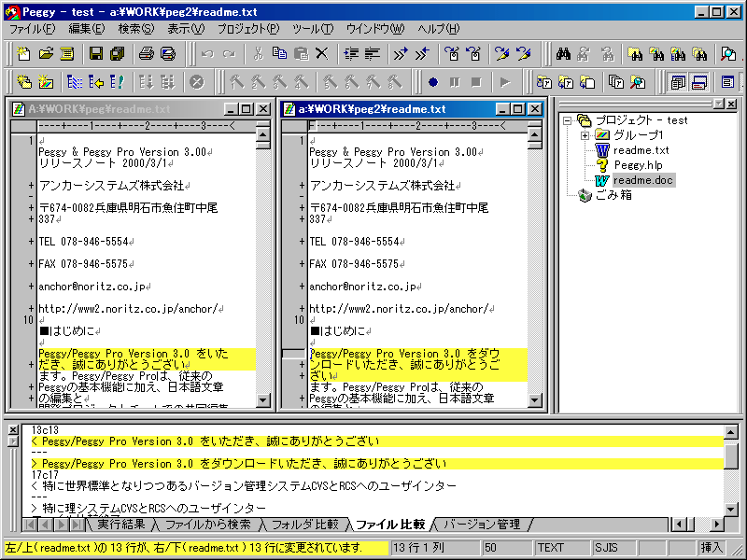The image size is (747, 560).
Task: Click the + marker beside http://www2.noritz.co.jp in left window
Action: coord(31,309)
